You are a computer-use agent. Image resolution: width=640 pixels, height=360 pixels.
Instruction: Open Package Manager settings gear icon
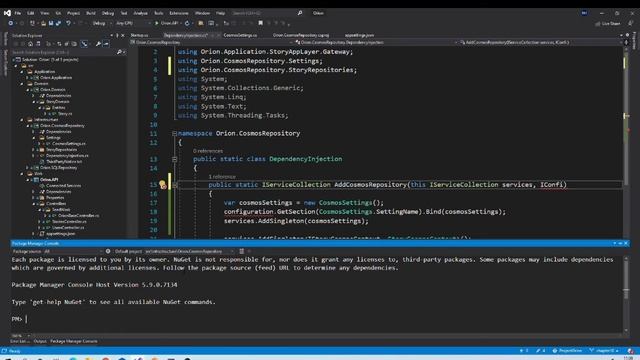pos(108,251)
